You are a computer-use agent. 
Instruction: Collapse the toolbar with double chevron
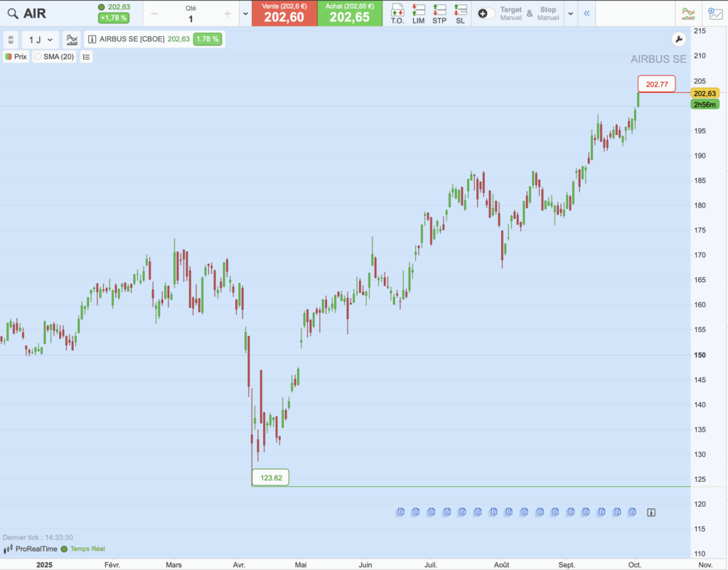(x=587, y=14)
